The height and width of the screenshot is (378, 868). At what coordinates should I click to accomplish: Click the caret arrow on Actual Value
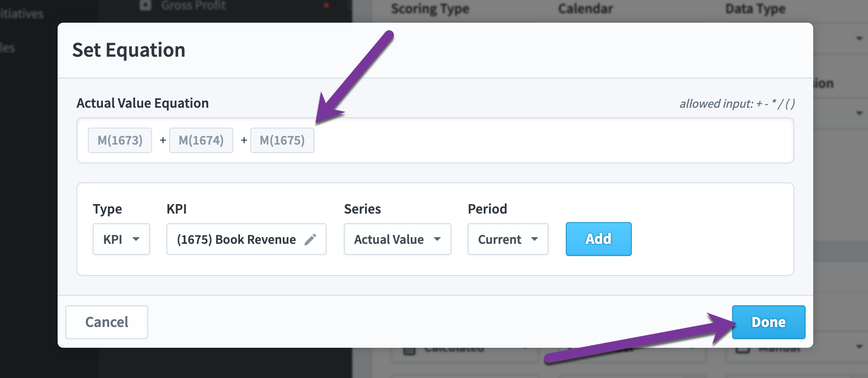(437, 239)
